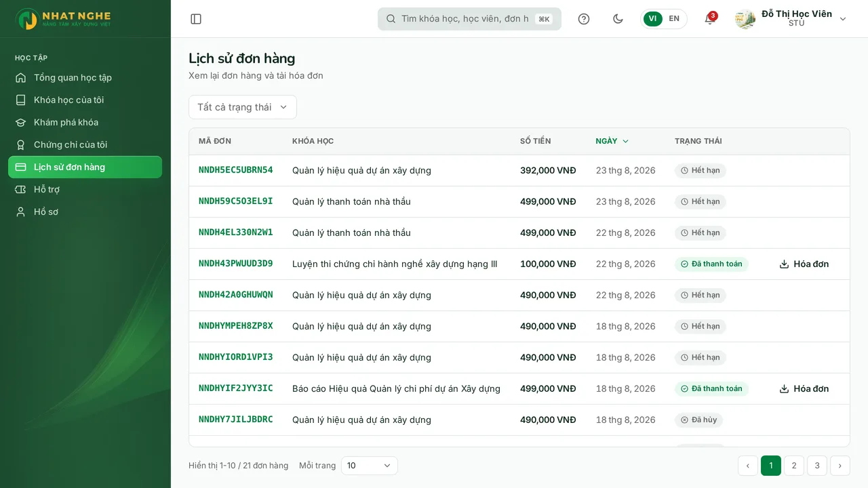Click the previous page arrow
868x488 pixels.
coord(748,466)
